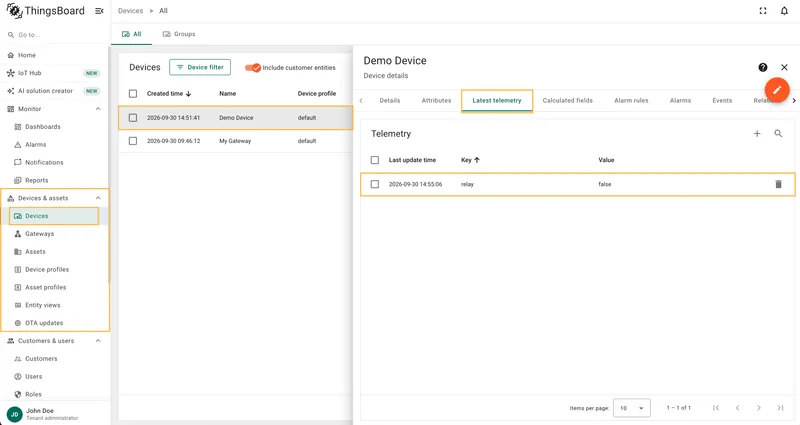The height and width of the screenshot is (425, 800).
Task: Go to last telemetry page
Action: (x=780, y=408)
